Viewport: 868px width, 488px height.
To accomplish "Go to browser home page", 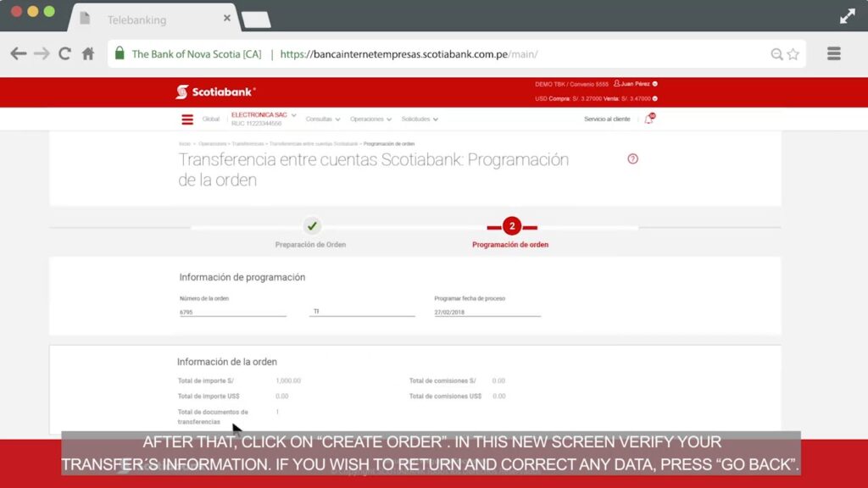I will coord(88,54).
